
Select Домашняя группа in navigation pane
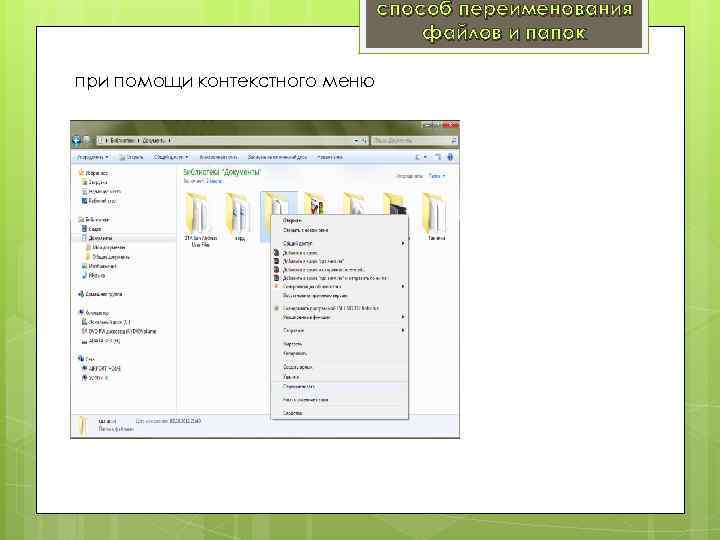[x=100, y=294]
